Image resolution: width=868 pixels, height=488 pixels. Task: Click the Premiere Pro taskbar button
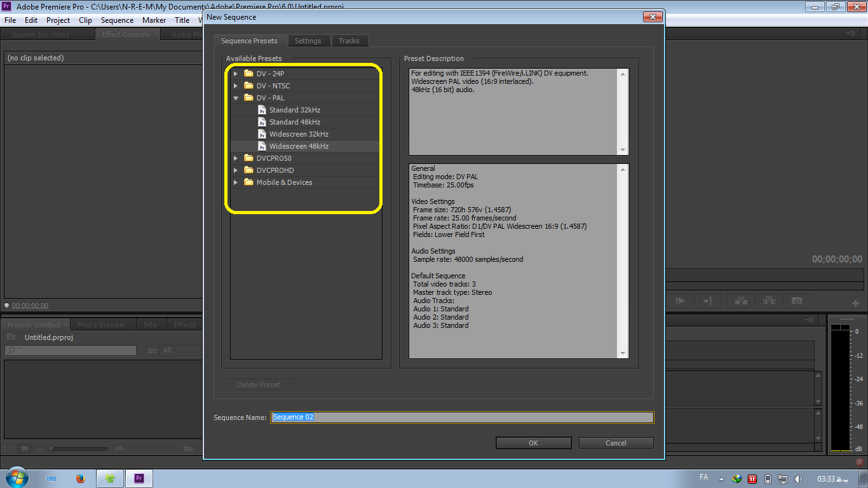pyautogui.click(x=139, y=478)
